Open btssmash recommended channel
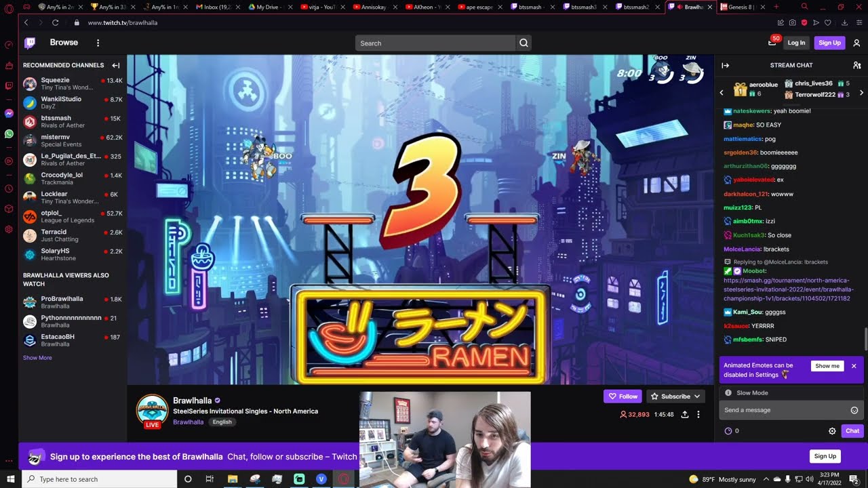 [x=73, y=121]
